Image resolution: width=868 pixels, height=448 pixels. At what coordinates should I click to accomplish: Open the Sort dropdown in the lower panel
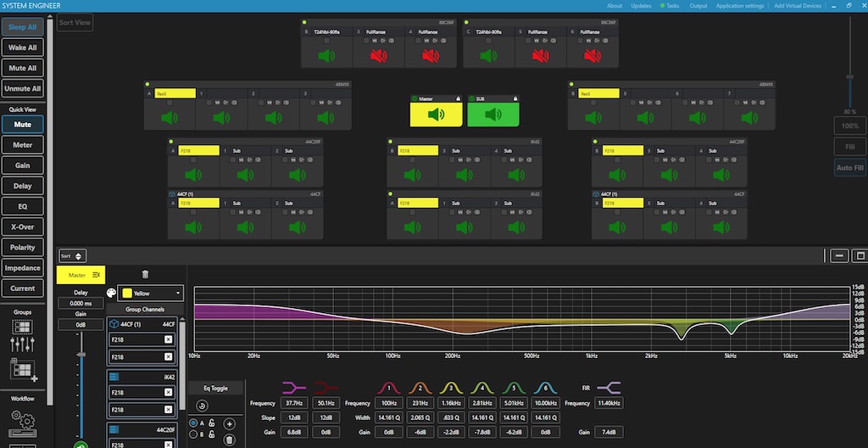coord(72,255)
